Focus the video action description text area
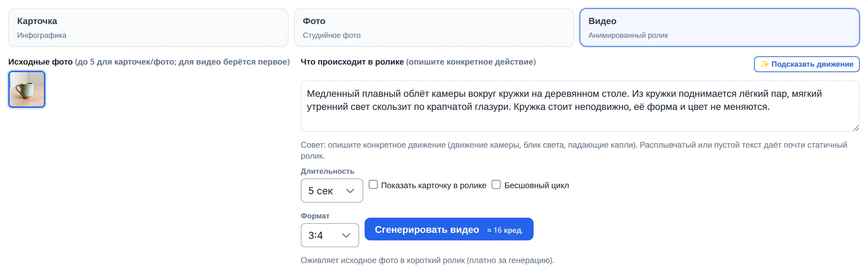The width and height of the screenshot is (868, 274). pos(580,106)
